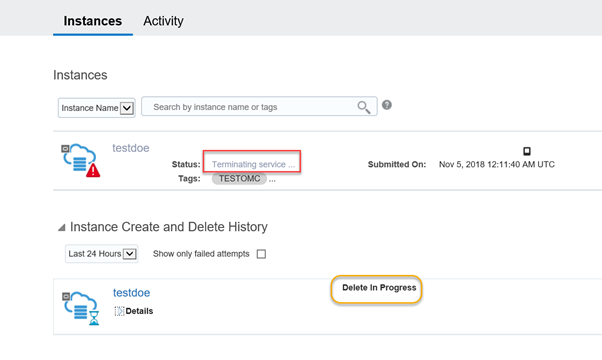The height and width of the screenshot is (360, 602).
Task: Click the TESTOMC tag
Action: coord(239,178)
